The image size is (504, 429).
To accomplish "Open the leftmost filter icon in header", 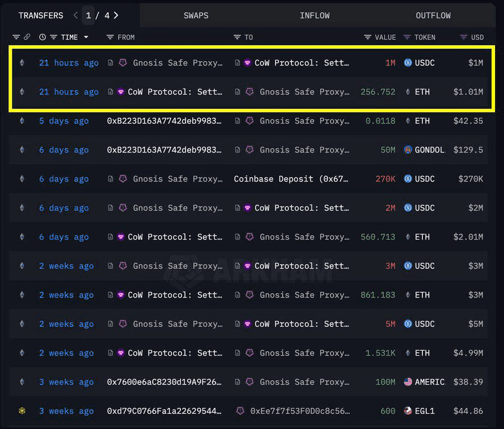I will pos(16,38).
